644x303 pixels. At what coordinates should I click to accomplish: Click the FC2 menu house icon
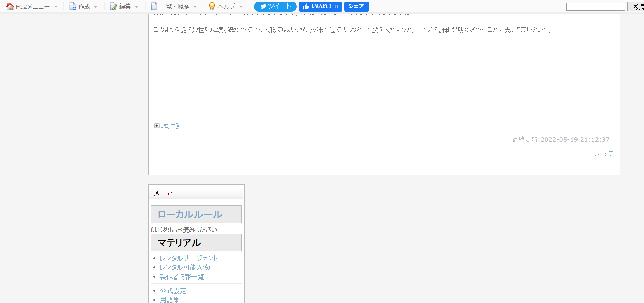point(10,7)
